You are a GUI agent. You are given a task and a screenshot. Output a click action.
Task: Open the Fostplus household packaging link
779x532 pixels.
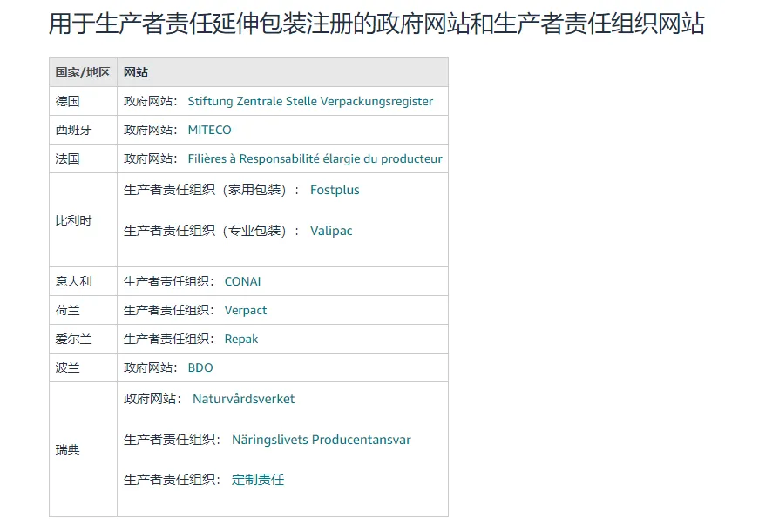coord(335,190)
